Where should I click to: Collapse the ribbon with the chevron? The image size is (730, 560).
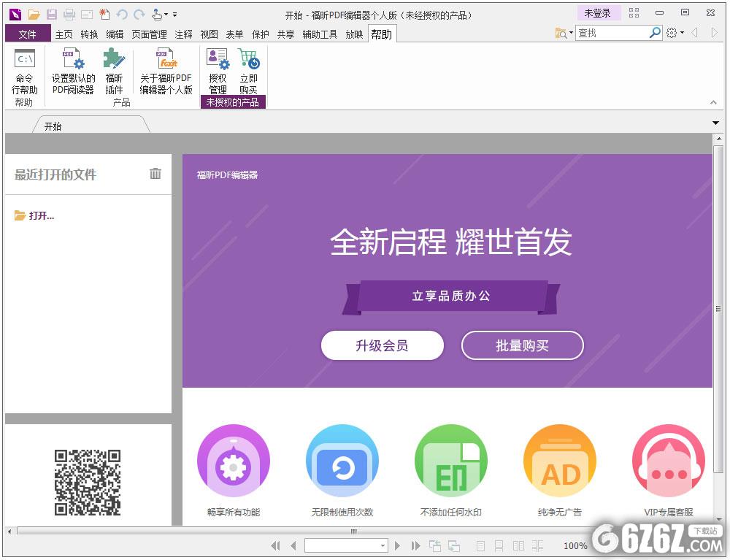coord(713,102)
